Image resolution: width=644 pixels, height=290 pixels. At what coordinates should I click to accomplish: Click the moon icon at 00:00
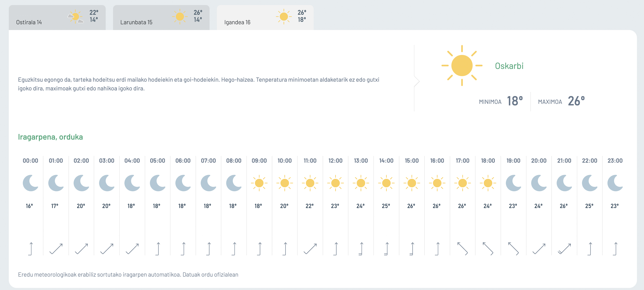[x=30, y=183]
